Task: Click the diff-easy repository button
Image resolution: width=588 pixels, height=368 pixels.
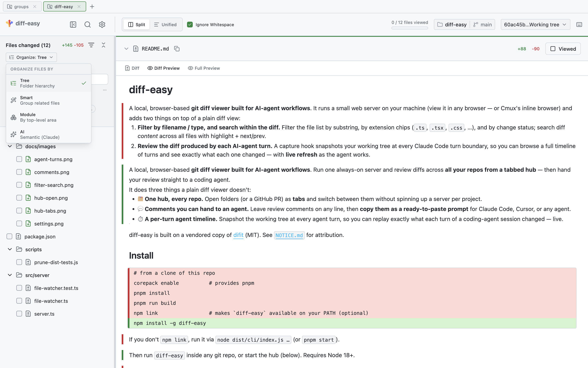Action: coord(452,25)
